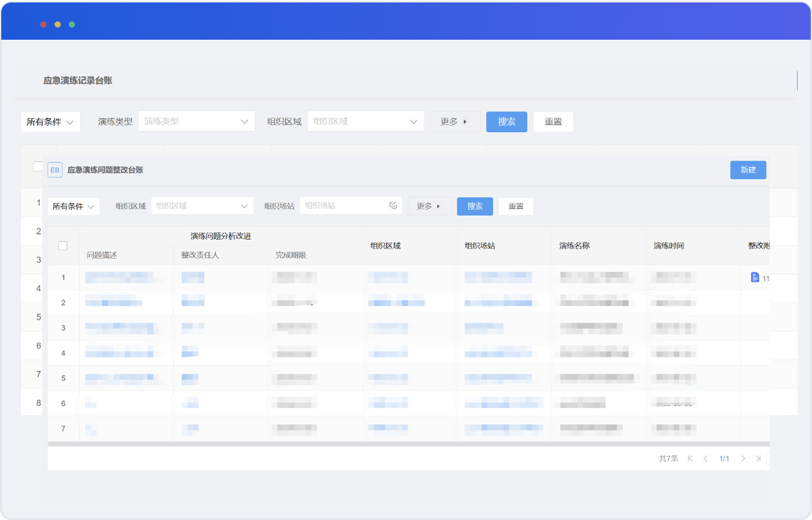Toggle the select-all checkbox in background 记录台账 table
The image size is (812, 520).
coord(37,166)
